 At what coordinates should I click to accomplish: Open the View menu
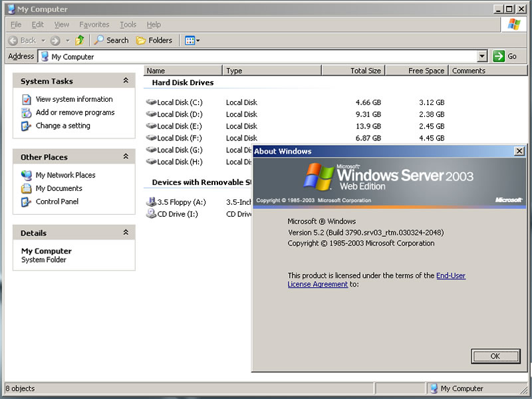tap(61, 25)
